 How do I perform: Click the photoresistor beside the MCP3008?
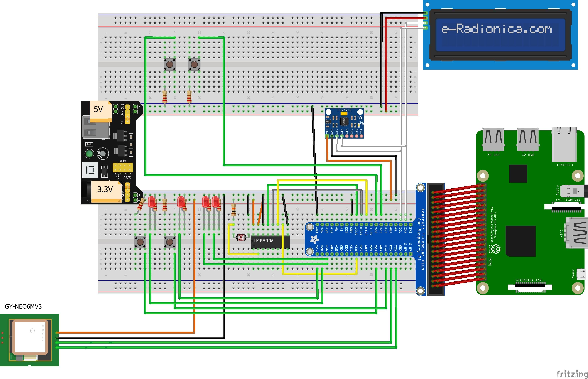click(x=241, y=238)
